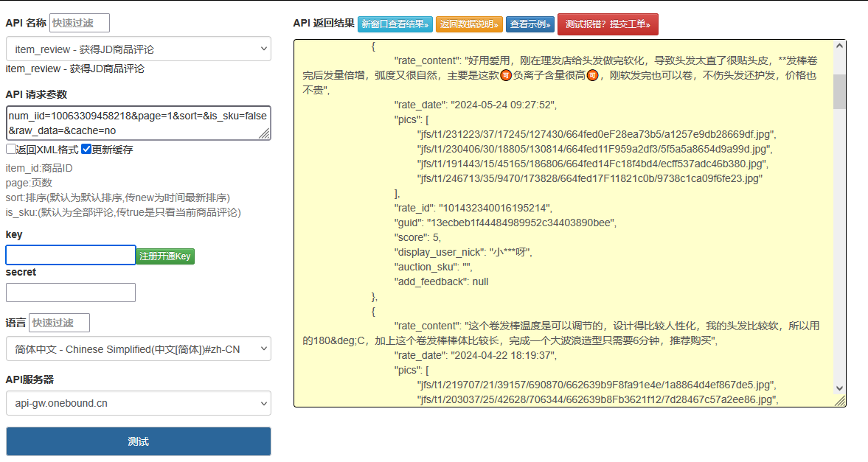Click the scroll up arrow in result panel
This screenshot has width=868, height=462.
point(839,46)
